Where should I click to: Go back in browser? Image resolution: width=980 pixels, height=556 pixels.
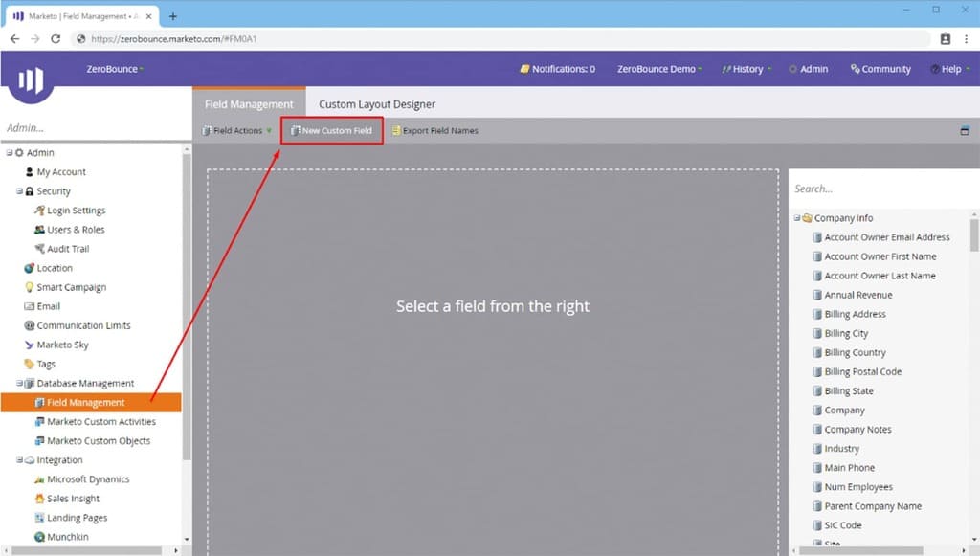point(14,38)
